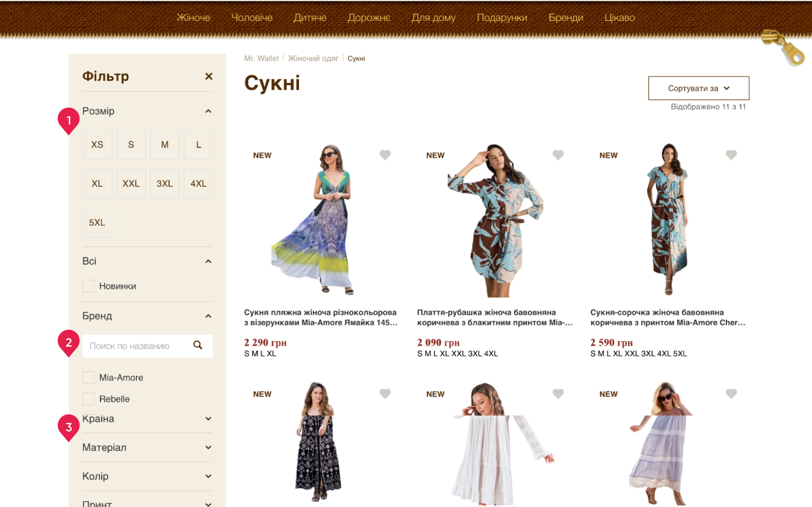Screen dimensions: 812x507
Task: Check the Новинки checkbox
Action: click(89, 286)
